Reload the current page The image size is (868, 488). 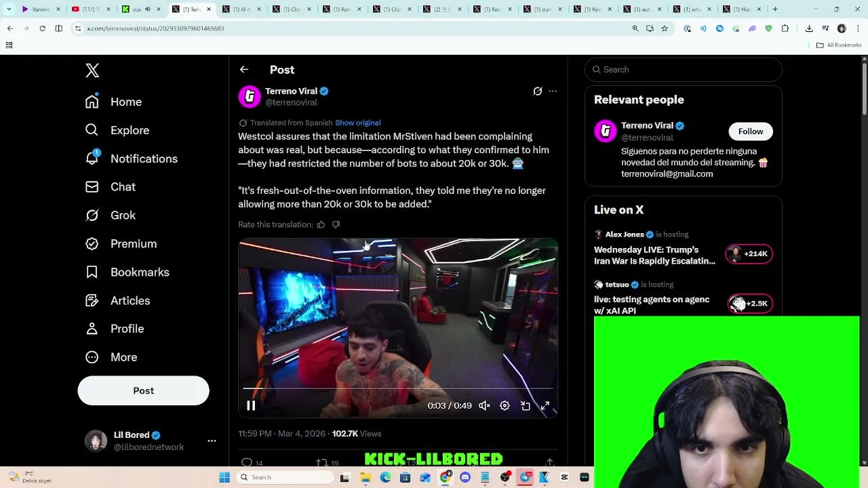pyautogui.click(x=42, y=28)
